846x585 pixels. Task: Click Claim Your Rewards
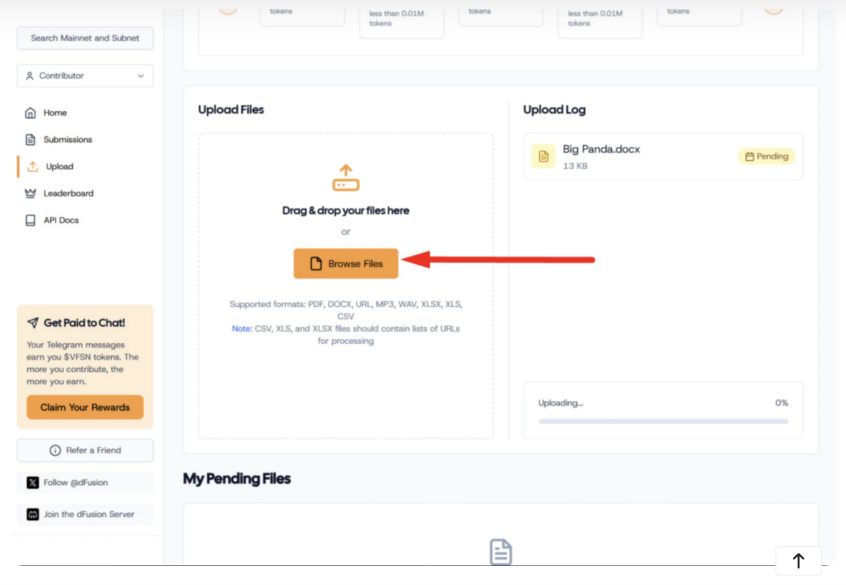[x=85, y=407]
